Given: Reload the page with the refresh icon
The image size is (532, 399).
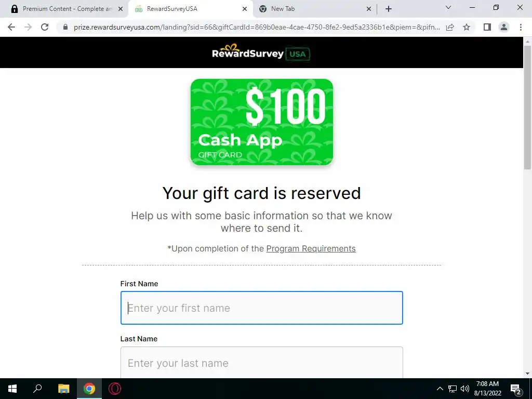Looking at the screenshot, I should (x=45, y=27).
